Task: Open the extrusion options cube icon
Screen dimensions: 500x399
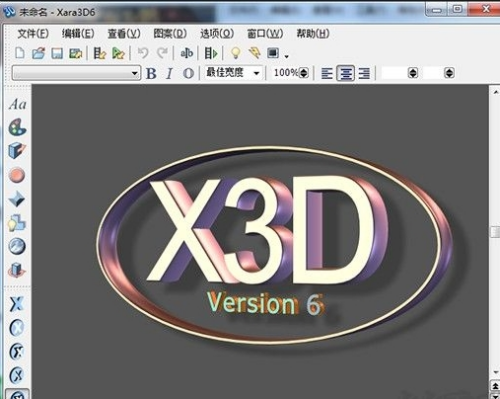Action: click(x=17, y=151)
